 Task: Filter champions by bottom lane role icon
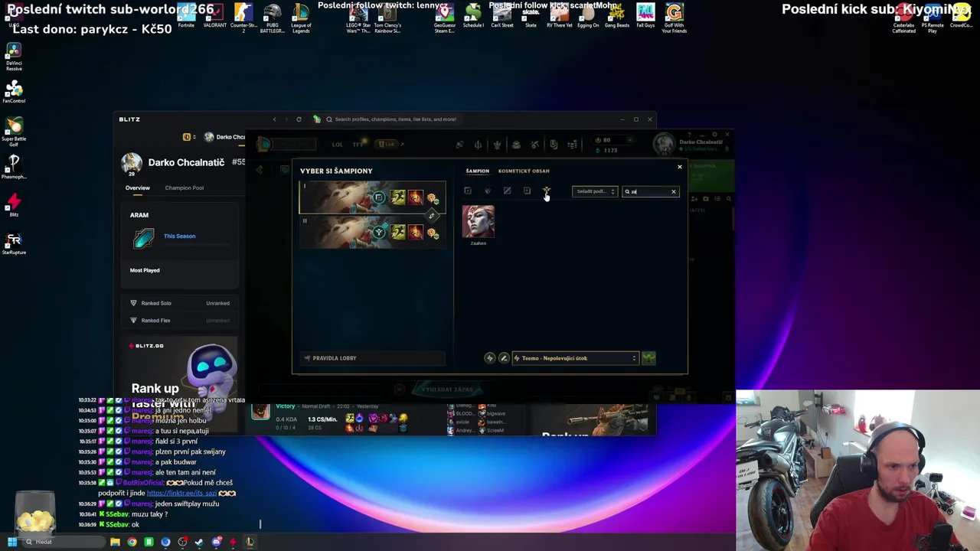pos(527,191)
